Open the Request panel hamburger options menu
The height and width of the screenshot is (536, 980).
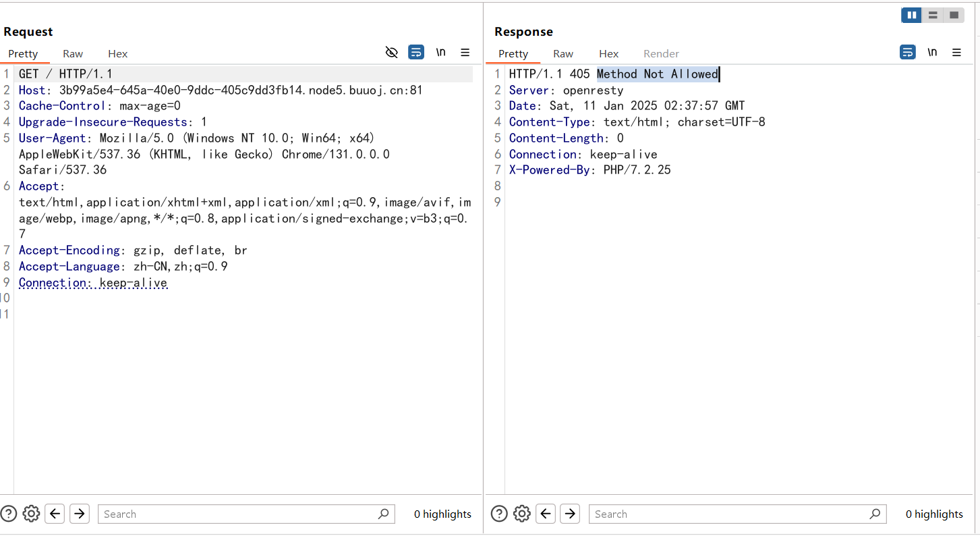coord(465,53)
